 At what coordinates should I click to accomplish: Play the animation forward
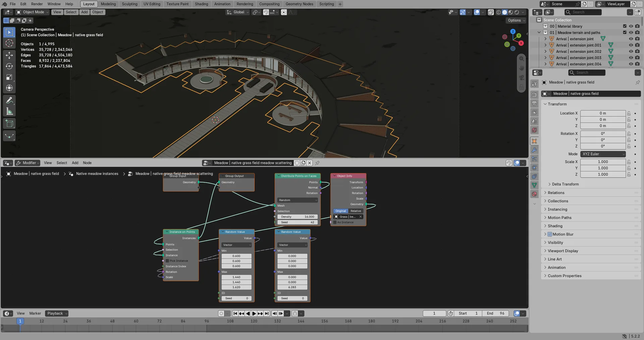pos(254,313)
